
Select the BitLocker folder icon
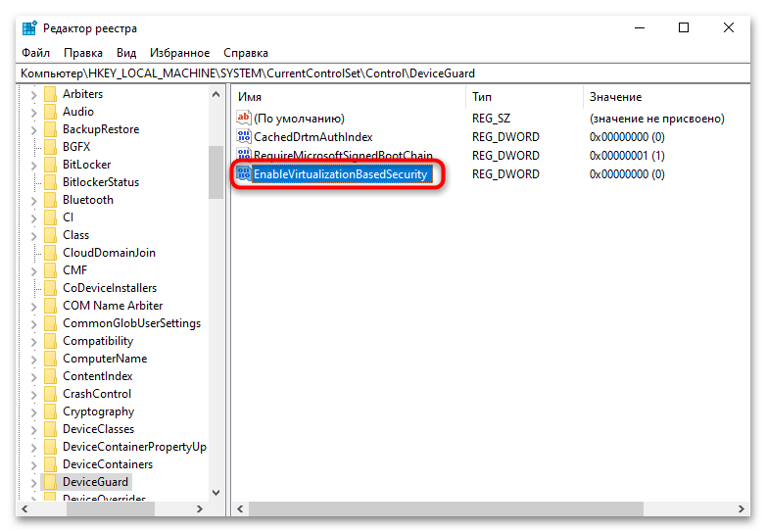tap(50, 165)
